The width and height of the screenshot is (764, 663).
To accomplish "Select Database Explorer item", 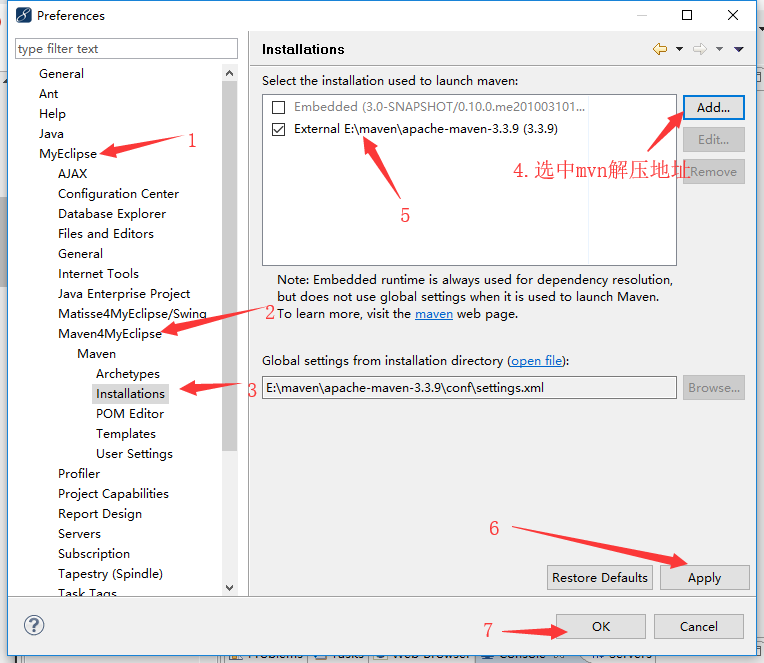I will [x=112, y=213].
